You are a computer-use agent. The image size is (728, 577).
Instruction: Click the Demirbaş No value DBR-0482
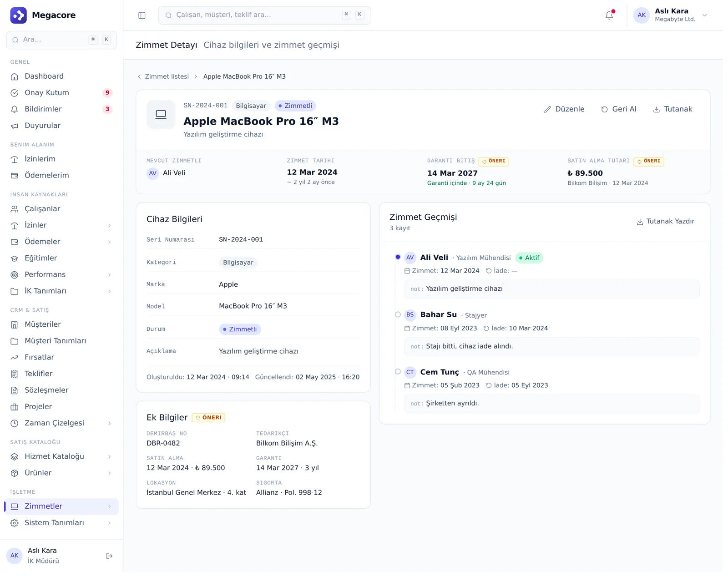tap(163, 443)
